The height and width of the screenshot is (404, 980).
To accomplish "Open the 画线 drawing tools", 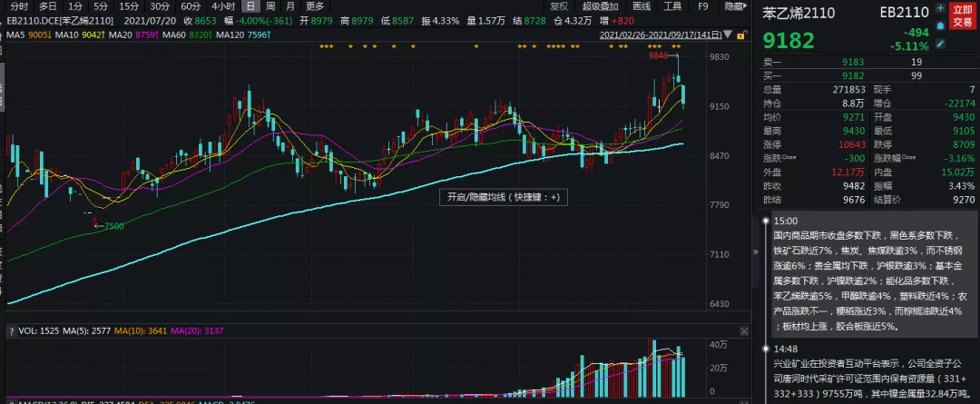I will click(642, 6).
